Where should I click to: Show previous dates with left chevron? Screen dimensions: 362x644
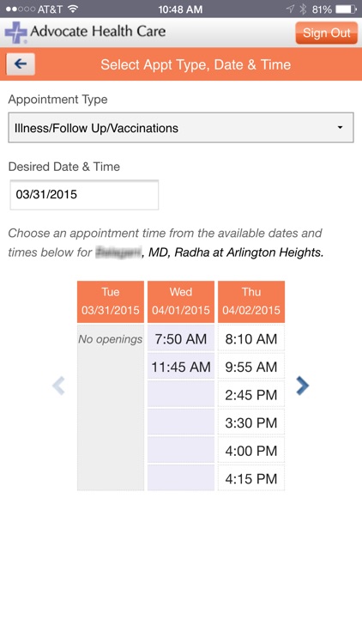58,386
